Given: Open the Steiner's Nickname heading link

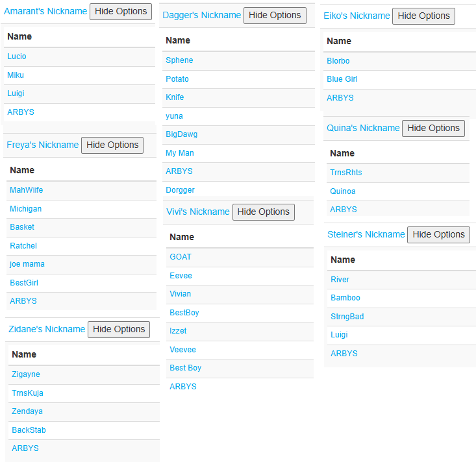Looking at the screenshot, I should click(366, 234).
